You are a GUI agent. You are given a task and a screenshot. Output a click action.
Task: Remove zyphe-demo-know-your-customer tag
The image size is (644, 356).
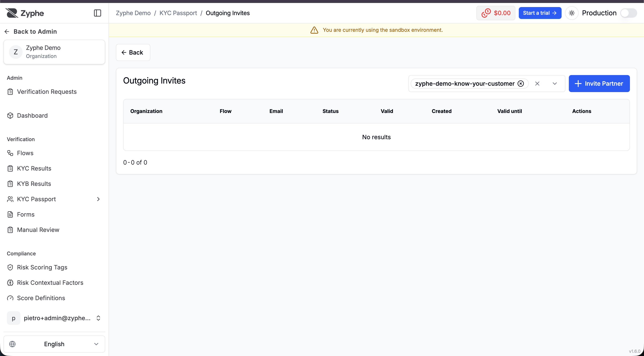tap(521, 84)
